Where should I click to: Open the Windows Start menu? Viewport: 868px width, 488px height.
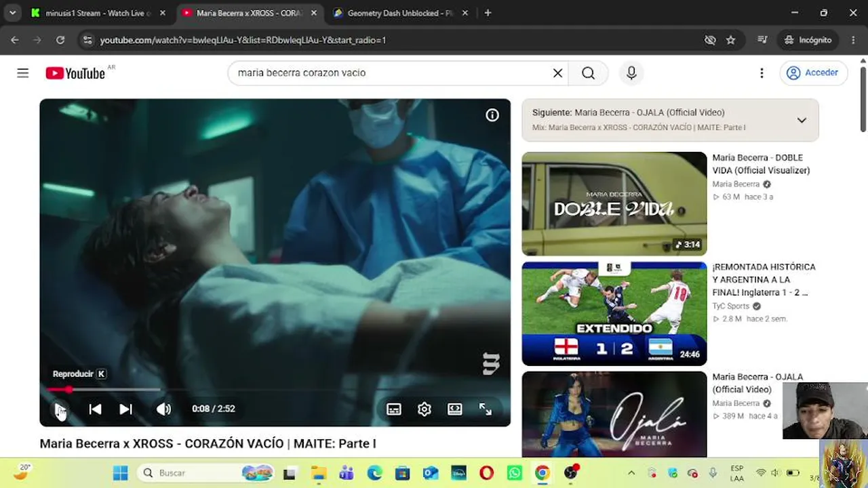[x=120, y=473]
